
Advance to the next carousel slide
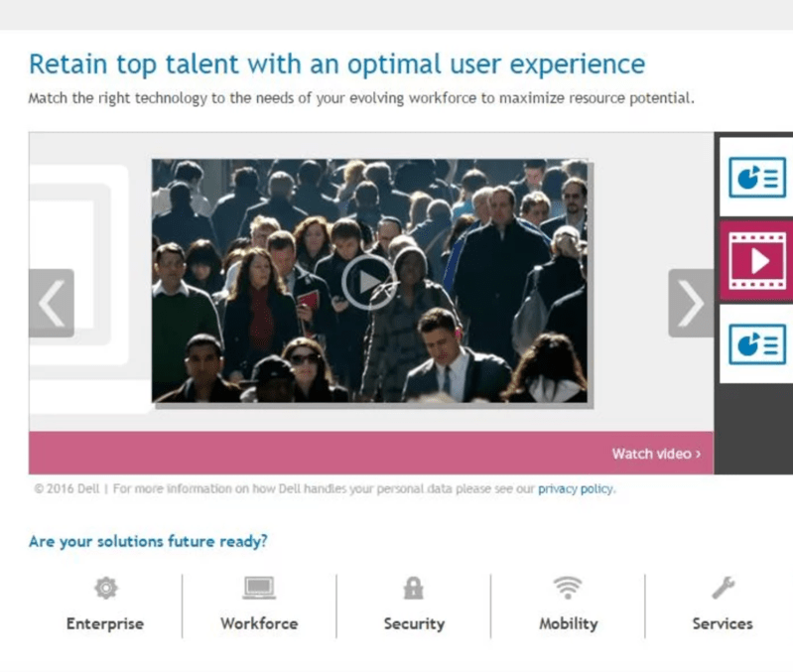690,303
